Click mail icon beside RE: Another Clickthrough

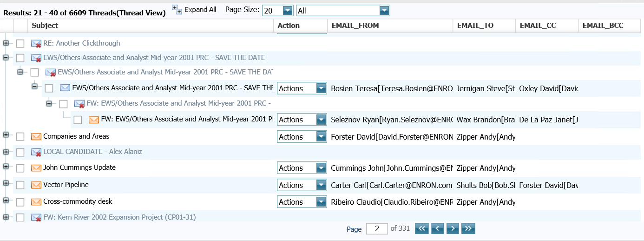36,44
